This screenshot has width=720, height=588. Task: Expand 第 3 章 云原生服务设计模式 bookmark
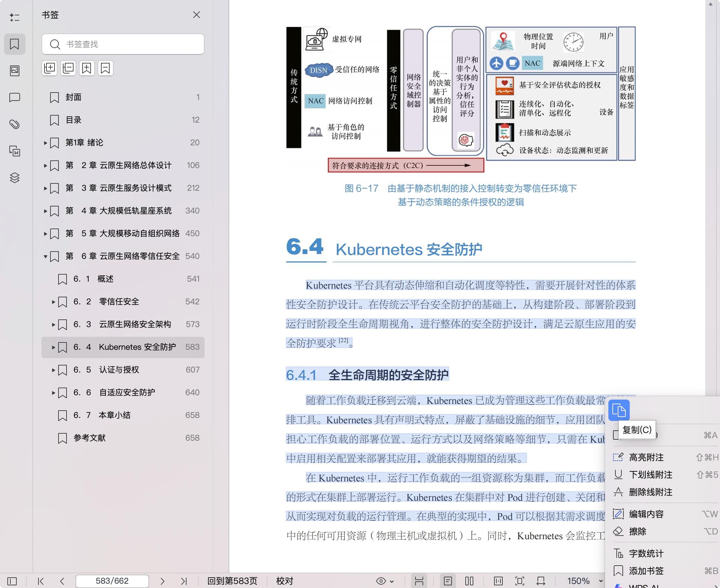pos(45,188)
